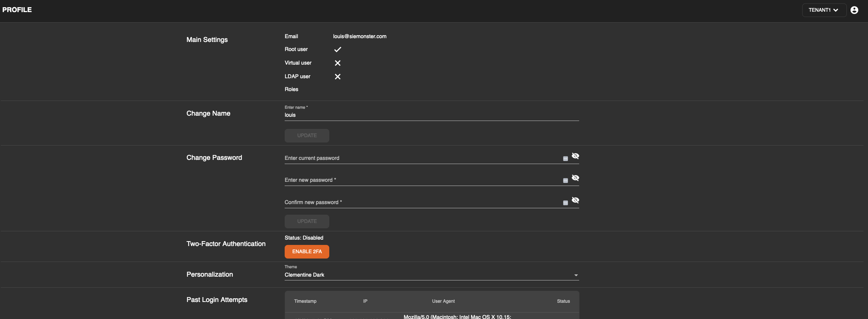Open the user account icon menu

pos(854,10)
